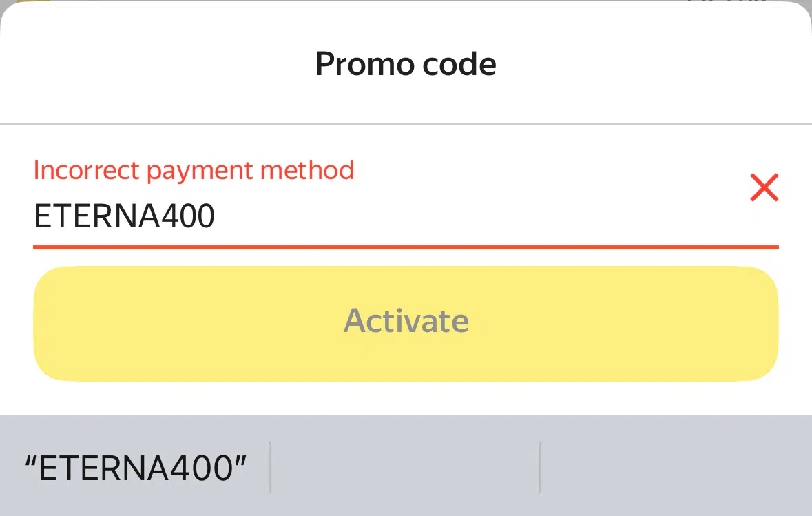Tap the red cross beside ETERNA400 field

pos(764,187)
